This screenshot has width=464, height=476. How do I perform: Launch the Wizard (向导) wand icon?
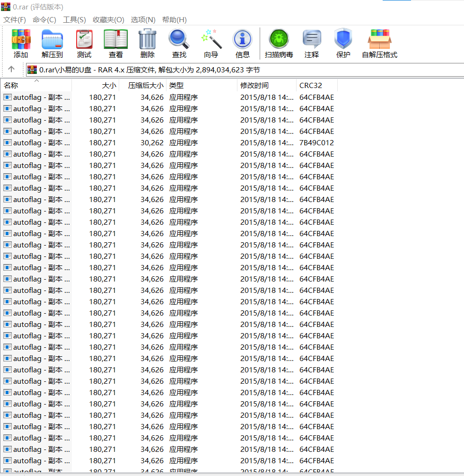coord(211,43)
